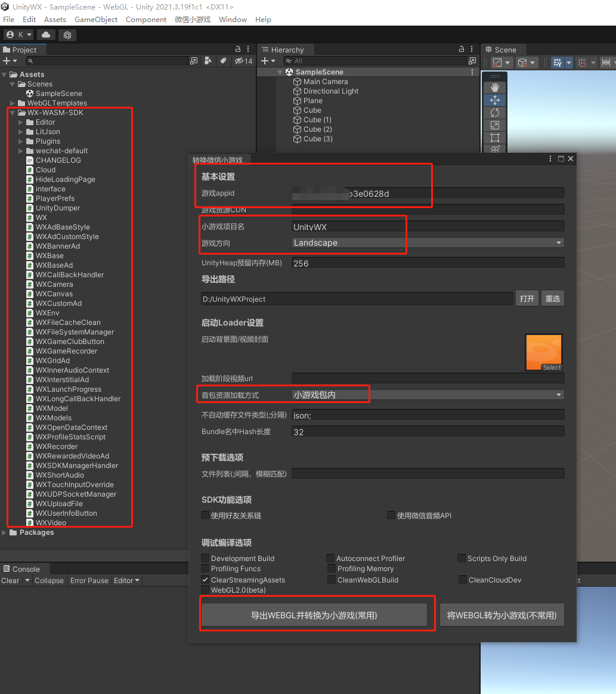The height and width of the screenshot is (694, 616).
Task: Open the File menu
Action: pyautogui.click(x=8, y=20)
